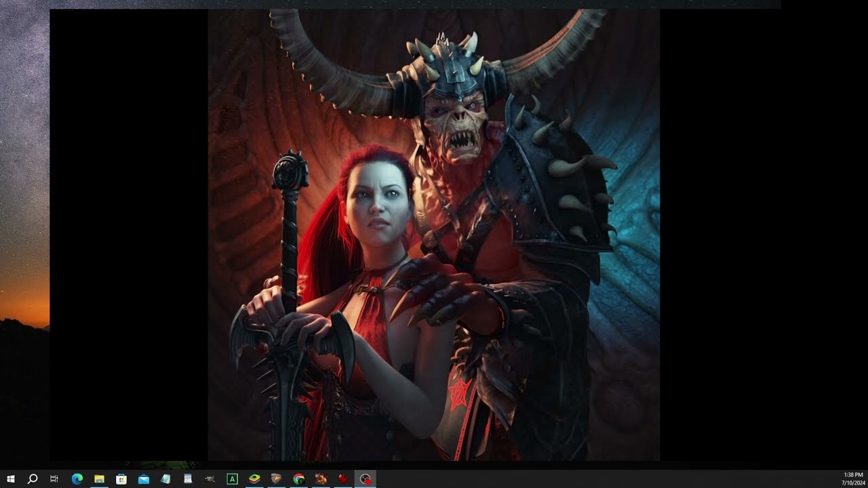Open Task View on the taskbar

coord(54,479)
